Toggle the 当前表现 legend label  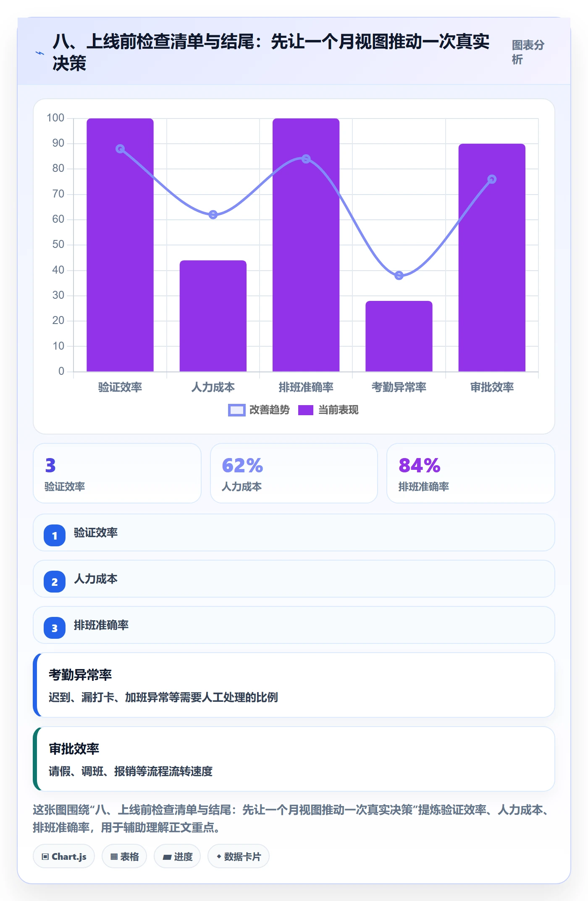338,410
